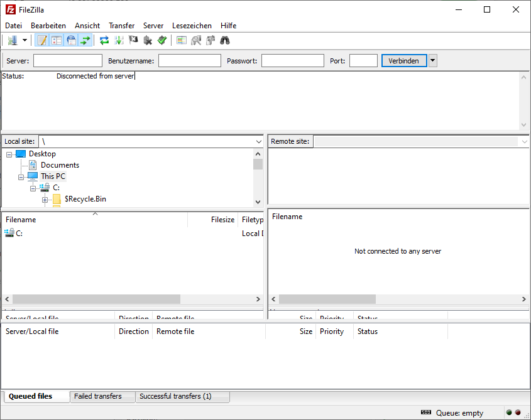
Task: Focus the Server input field
Action: tap(68, 61)
